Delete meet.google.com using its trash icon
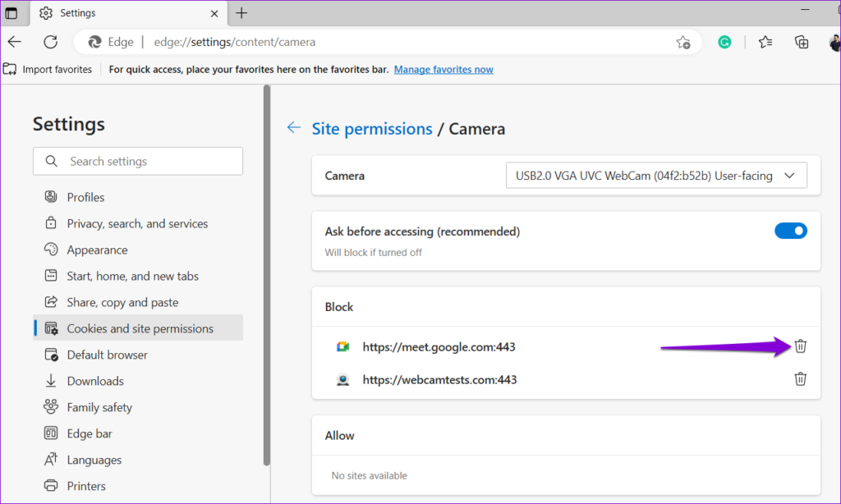Image resolution: width=841 pixels, height=504 pixels. click(800, 346)
